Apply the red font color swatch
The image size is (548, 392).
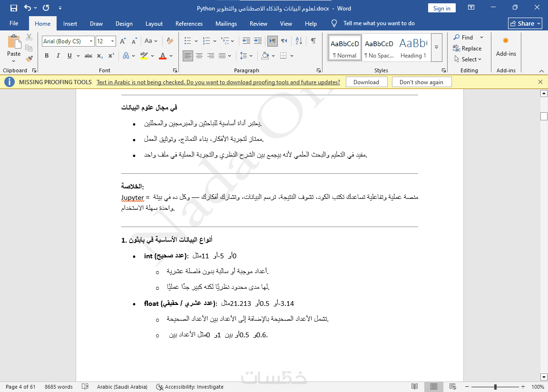(163, 56)
